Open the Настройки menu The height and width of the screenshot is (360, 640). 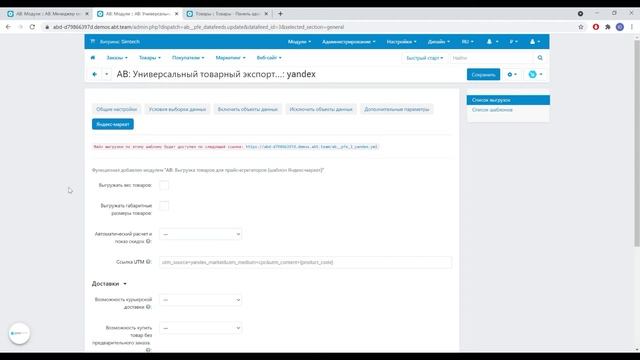tap(402, 42)
